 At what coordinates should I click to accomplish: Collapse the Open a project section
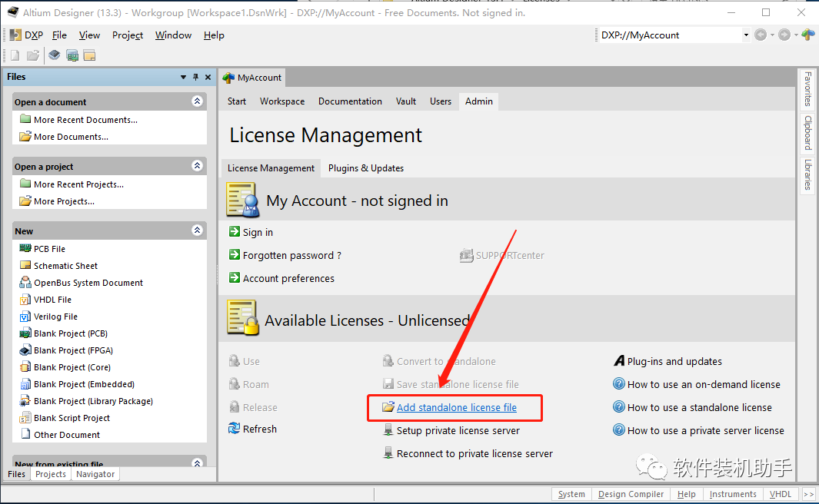[197, 166]
